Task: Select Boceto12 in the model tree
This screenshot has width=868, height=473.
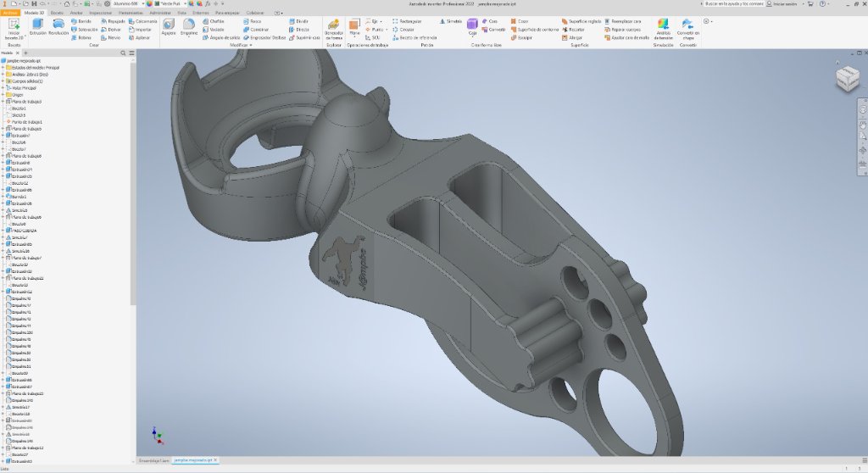Action: pos(19,183)
